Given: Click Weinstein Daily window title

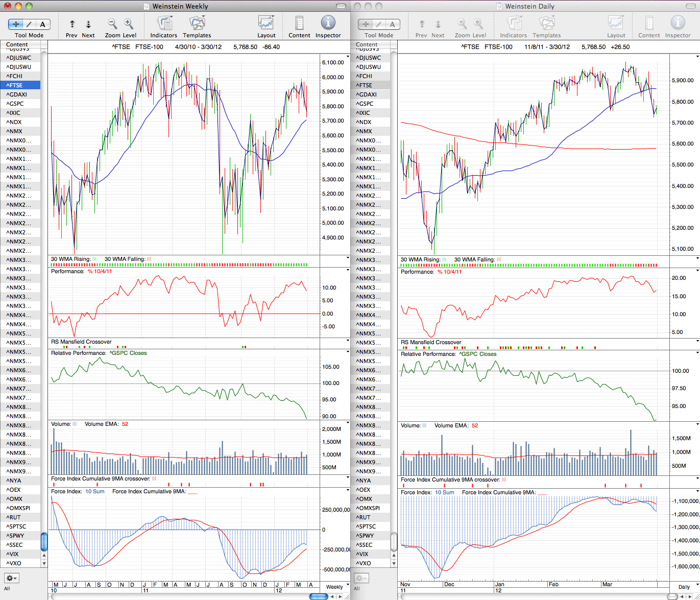Looking at the screenshot, I should pyautogui.click(x=529, y=6).
